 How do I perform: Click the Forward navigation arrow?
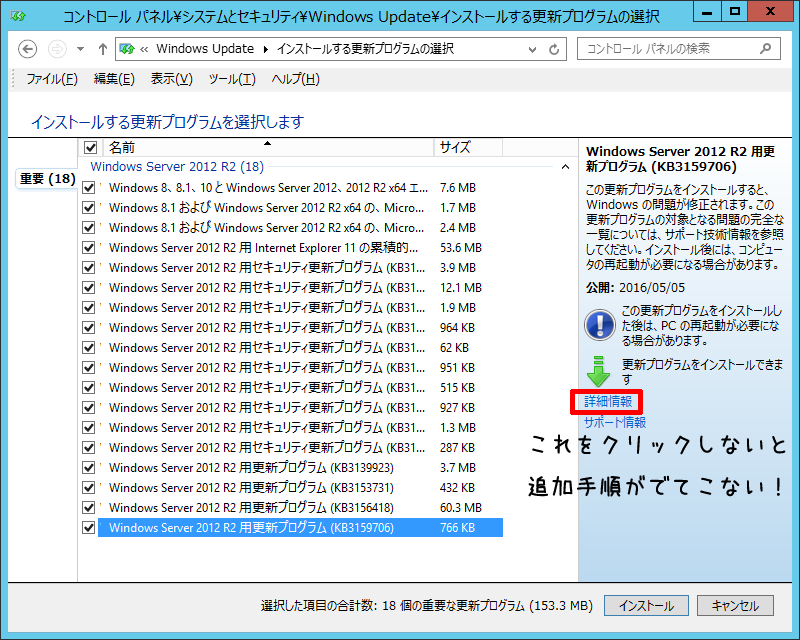(x=57, y=49)
